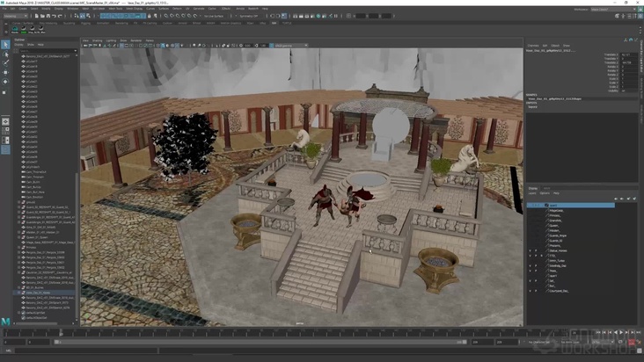Create layer from selected objects icon
This screenshot has height=362, width=644.
[634, 199]
